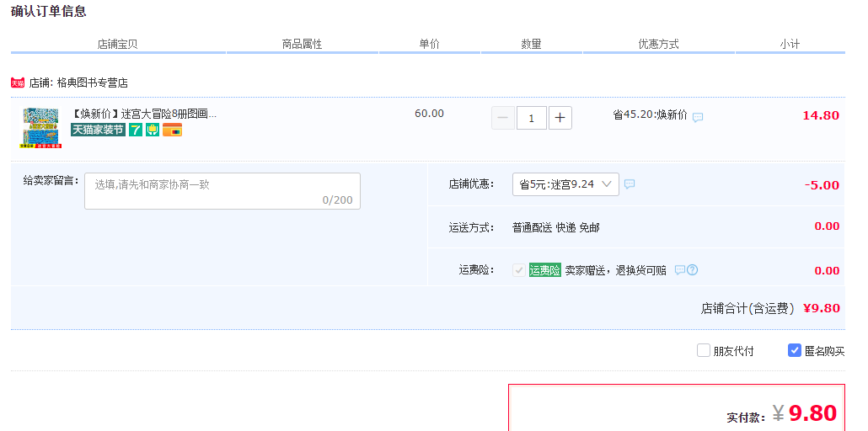The width and height of the screenshot is (868, 431).
Task: Click the 数量 column header
Action: [x=532, y=45]
